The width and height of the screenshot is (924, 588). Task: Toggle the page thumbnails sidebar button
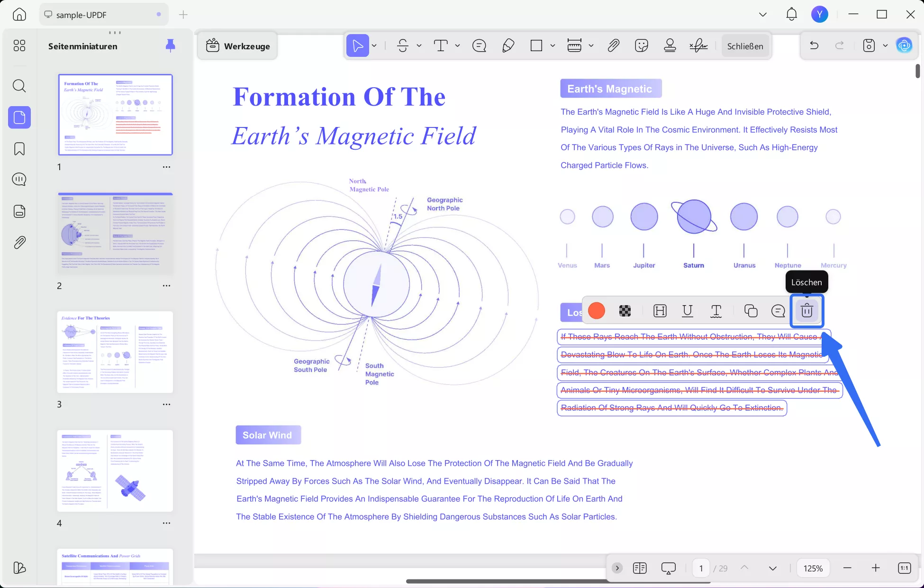(19, 118)
